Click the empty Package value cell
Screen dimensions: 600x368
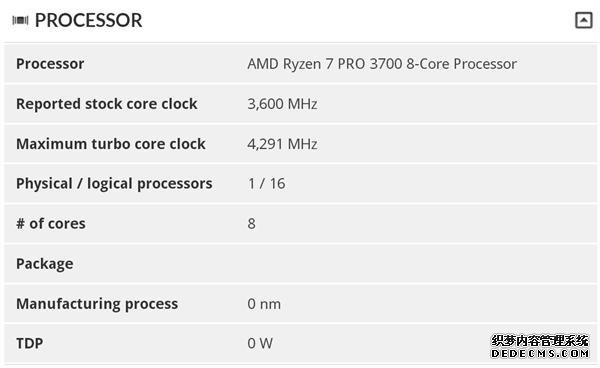point(417,264)
